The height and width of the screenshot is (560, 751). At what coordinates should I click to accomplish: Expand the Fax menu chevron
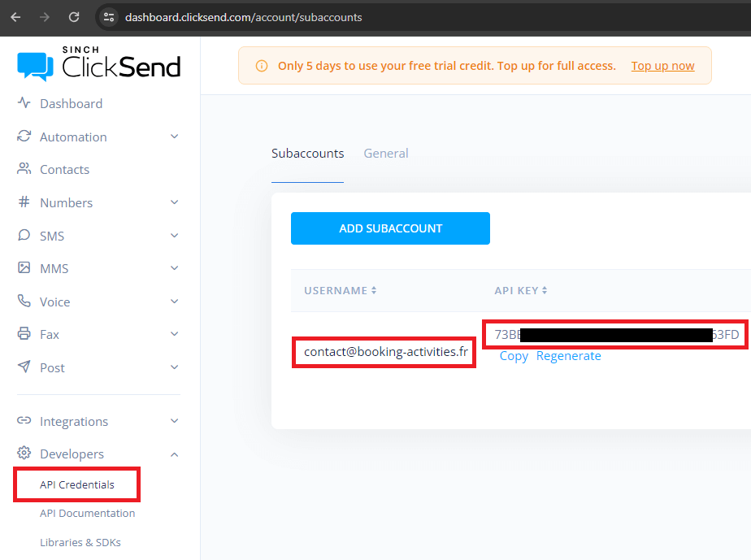[174, 334]
